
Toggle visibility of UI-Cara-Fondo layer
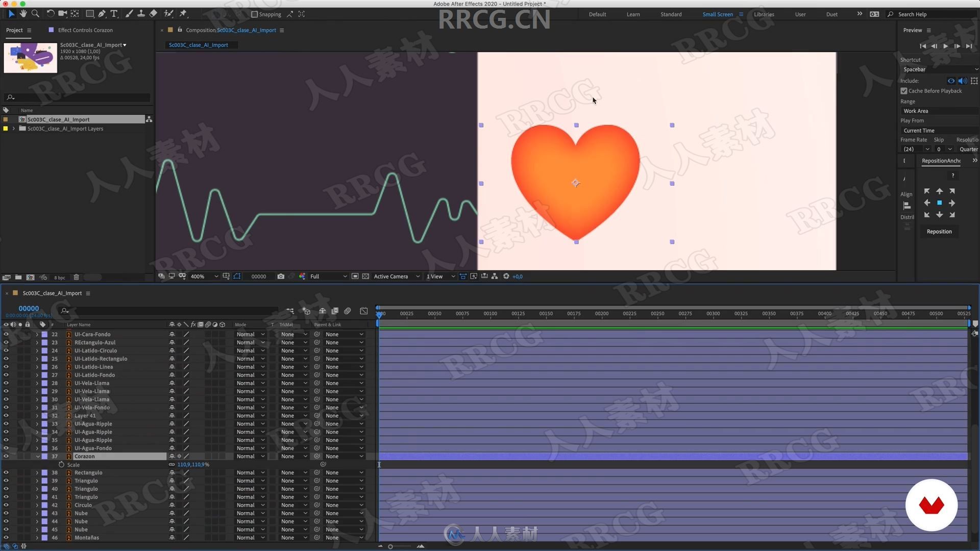click(x=7, y=334)
